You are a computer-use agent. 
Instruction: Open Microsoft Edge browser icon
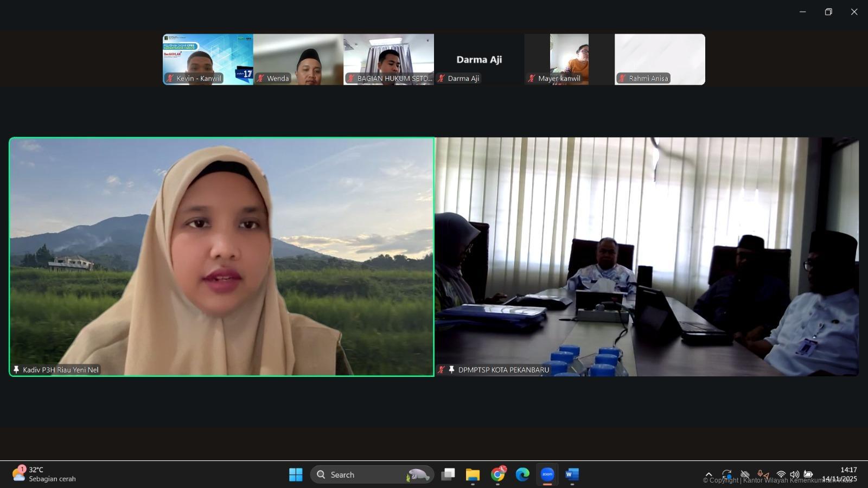[x=522, y=474]
